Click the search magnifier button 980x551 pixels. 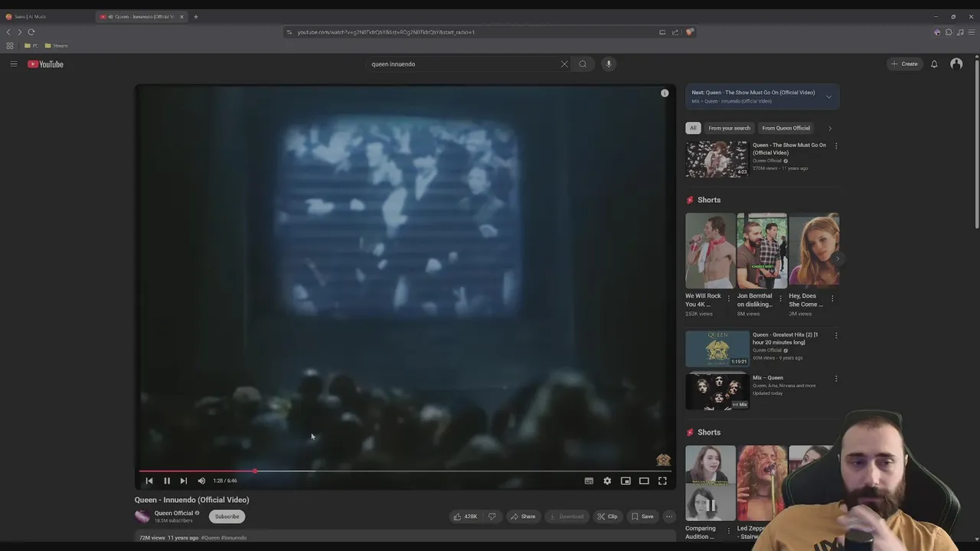click(x=583, y=64)
